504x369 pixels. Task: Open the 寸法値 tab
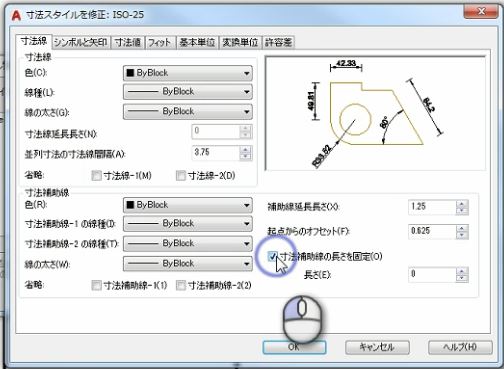tap(128, 42)
